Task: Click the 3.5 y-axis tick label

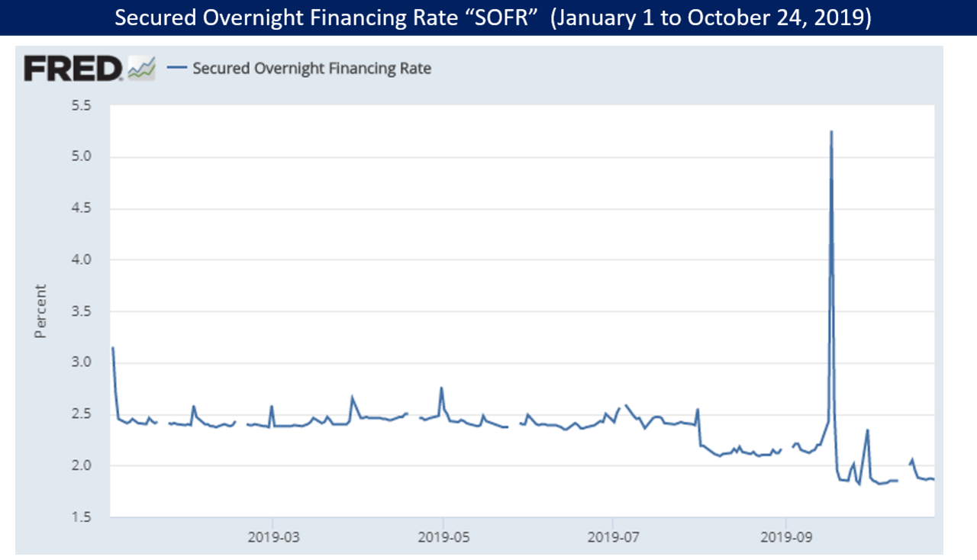Action: point(81,311)
